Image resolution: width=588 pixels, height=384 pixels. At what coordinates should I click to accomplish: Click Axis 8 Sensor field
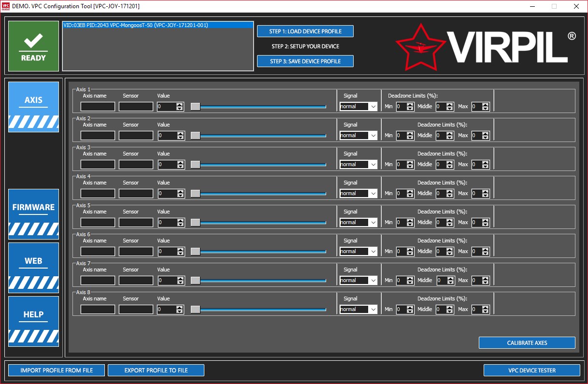point(136,310)
